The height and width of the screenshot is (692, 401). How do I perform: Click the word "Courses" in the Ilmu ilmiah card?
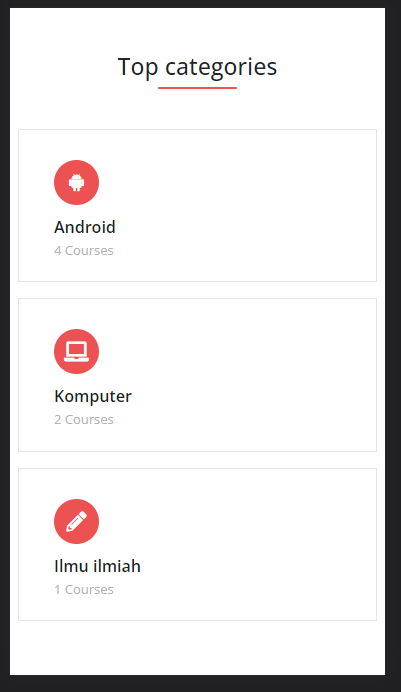pyautogui.click(x=89, y=589)
